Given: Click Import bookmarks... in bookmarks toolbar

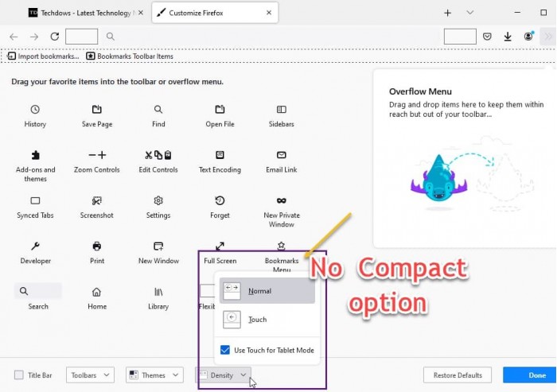Looking at the screenshot, I should point(43,56).
